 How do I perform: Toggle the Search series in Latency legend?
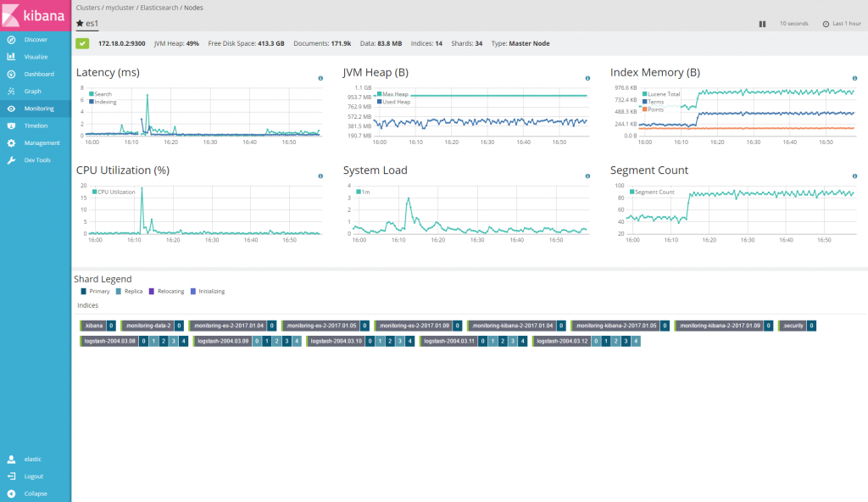[x=100, y=94]
